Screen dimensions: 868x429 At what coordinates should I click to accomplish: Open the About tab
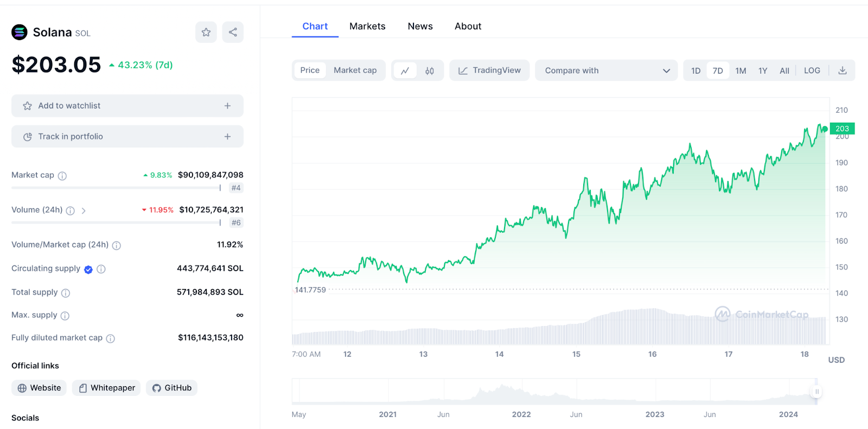click(x=468, y=26)
